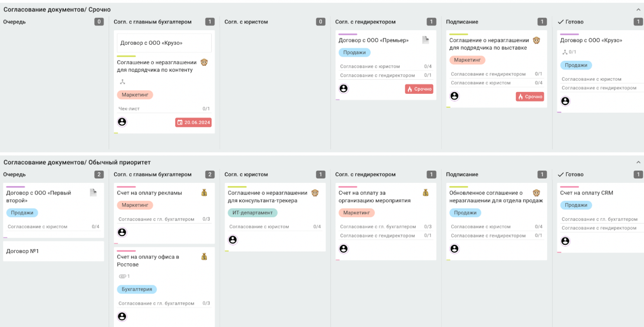This screenshot has width=644, height=327.
Task: Select the "ИТ-департамент" tag
Action: click(x=252, y=213)
